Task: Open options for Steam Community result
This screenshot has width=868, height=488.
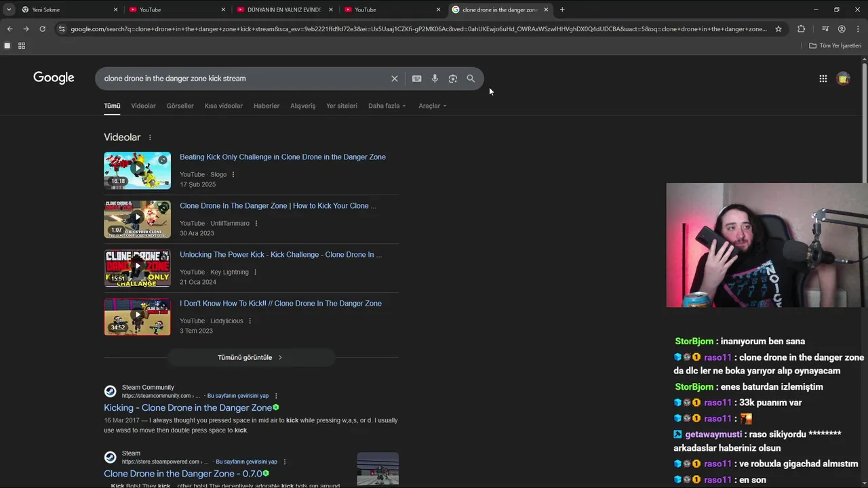Action: (x=276, y=396)
